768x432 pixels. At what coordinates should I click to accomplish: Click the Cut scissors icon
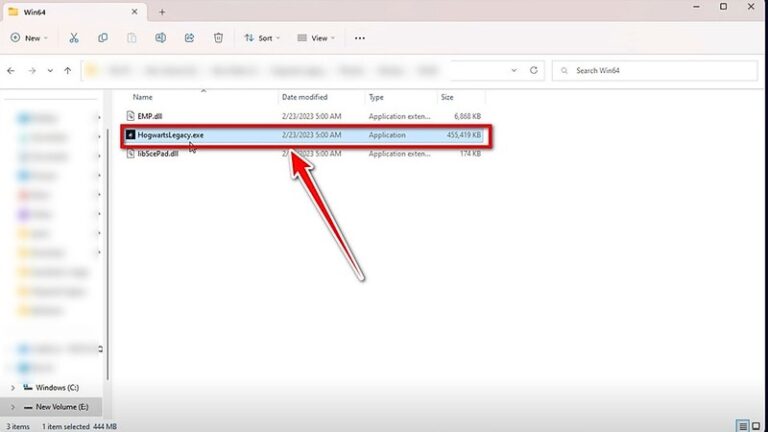pyautogui.click(x=74, y=38)
